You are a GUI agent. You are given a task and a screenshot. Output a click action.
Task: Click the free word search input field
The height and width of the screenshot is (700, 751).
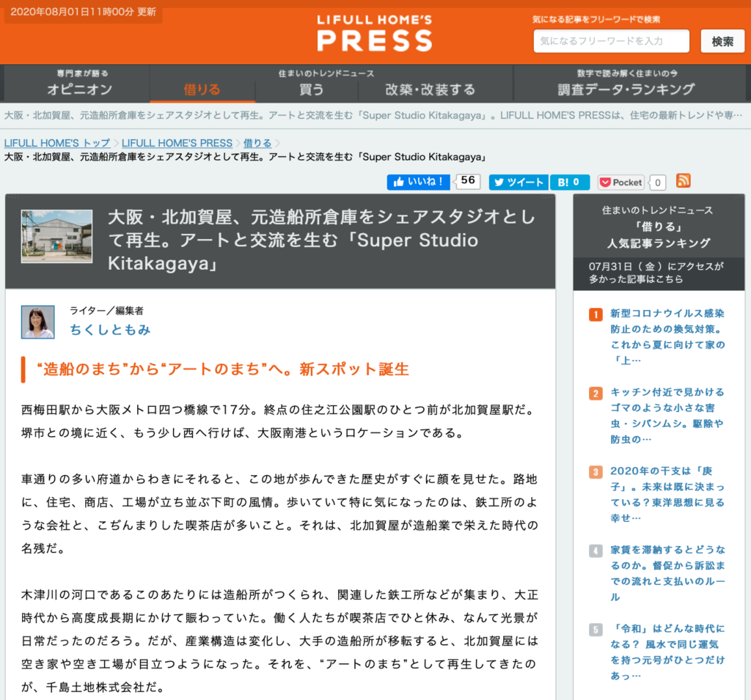[611, 41]
